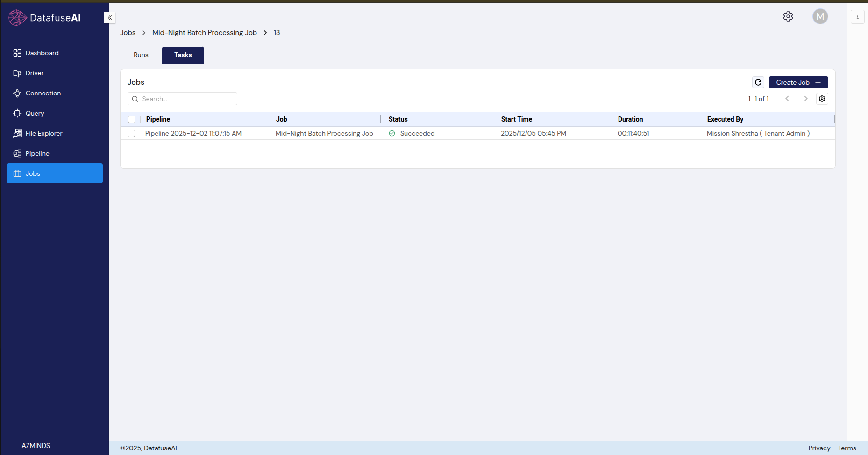Open table column settings gear
Screen dimensions: 868x455
point(822,99)
